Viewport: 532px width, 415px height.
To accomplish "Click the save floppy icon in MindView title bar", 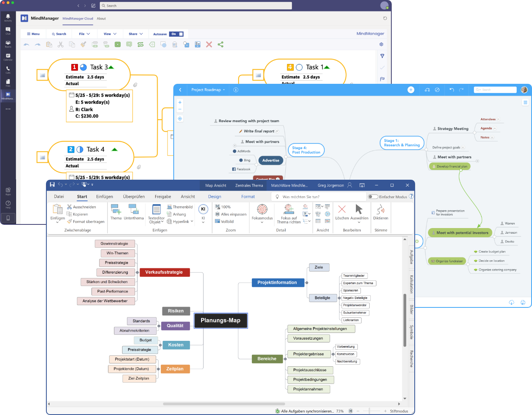I will (52, 185).
